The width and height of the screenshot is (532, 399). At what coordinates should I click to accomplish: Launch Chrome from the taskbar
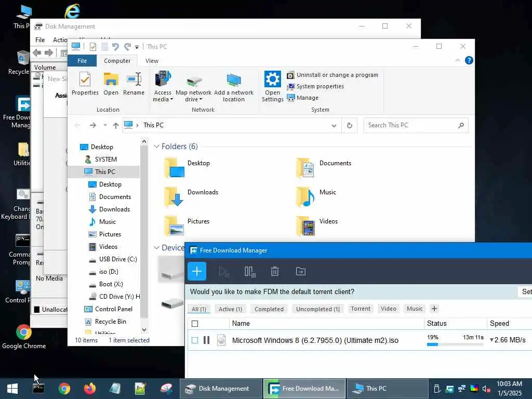(64, 389)
